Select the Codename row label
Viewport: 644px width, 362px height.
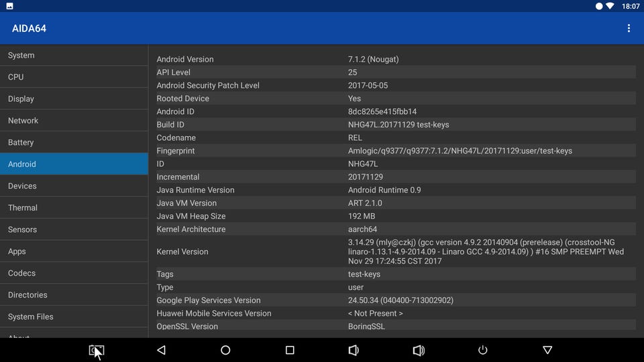(176, 138)
